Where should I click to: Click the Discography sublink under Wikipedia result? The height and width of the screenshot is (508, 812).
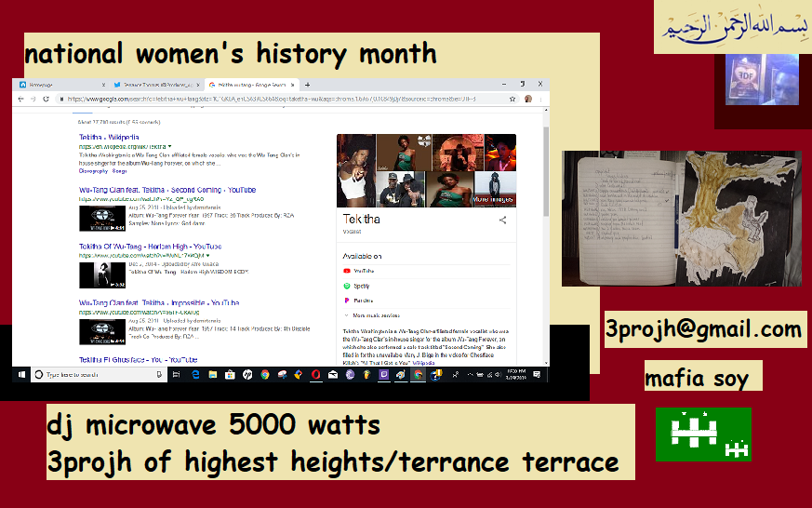coord(93,171)
